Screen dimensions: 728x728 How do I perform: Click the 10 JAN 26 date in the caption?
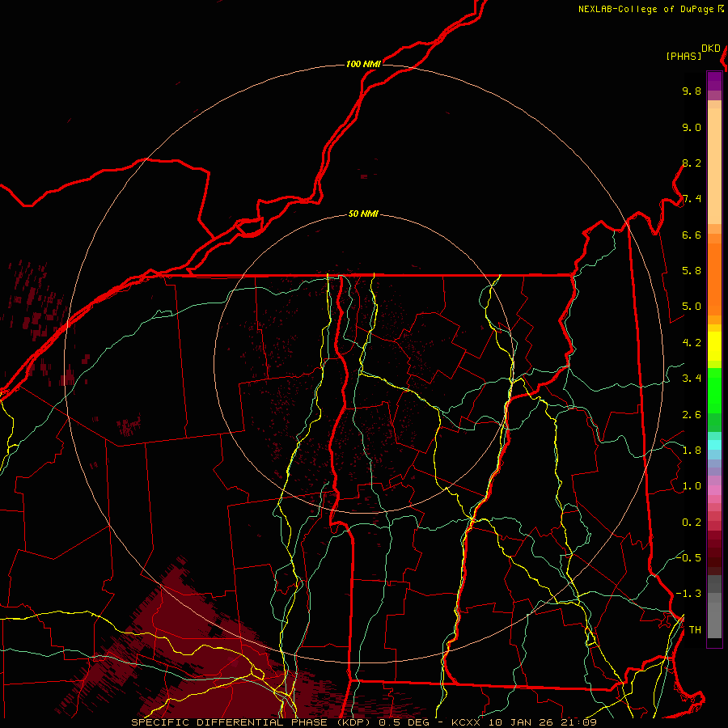pos(519,722)
